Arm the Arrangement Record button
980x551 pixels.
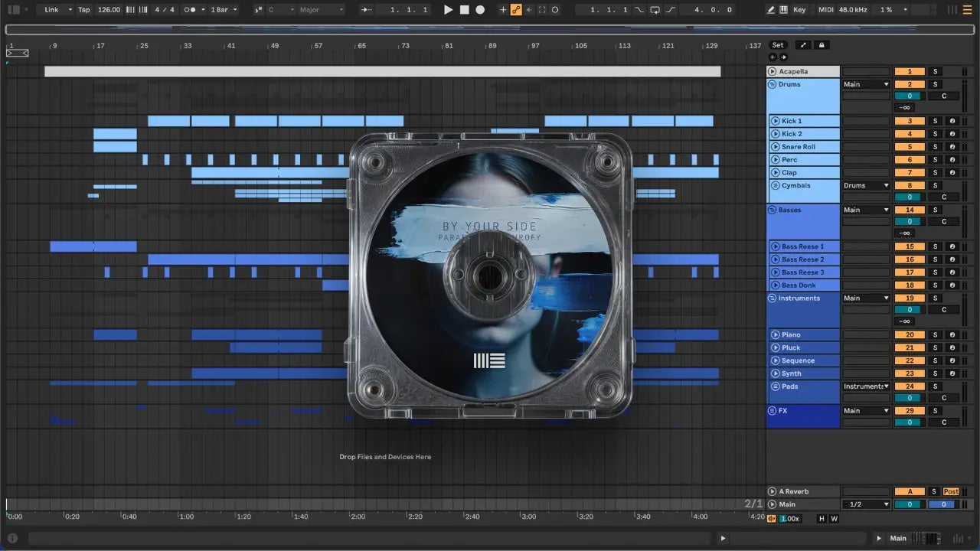pos(480,10)
